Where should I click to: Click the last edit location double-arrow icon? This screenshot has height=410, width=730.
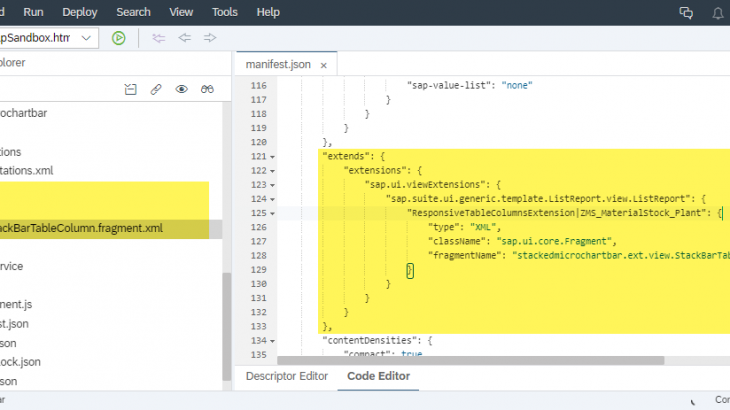tap(158, 38)
